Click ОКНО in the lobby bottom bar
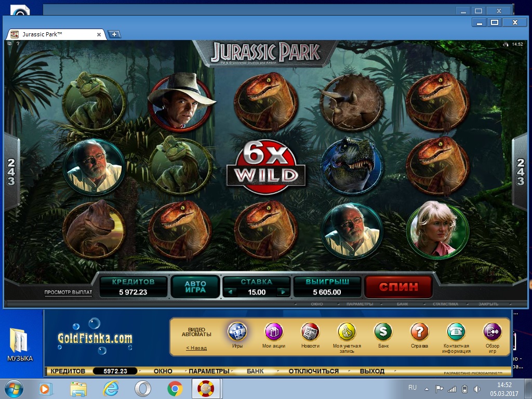This screenshot has height=399, width=532. pyautogui.click(x=163, y=371)
